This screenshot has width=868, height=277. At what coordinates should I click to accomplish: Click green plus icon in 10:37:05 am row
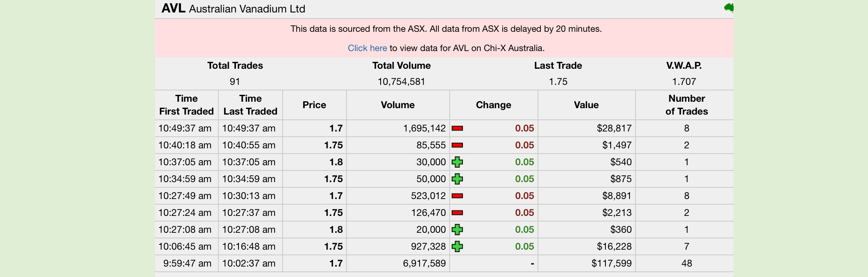tap(457, 162)
